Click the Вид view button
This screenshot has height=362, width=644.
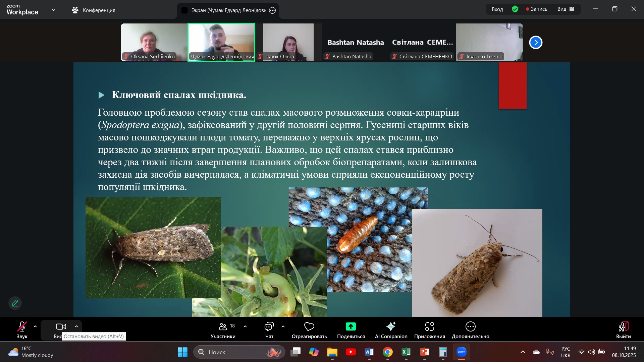(566, 9)
